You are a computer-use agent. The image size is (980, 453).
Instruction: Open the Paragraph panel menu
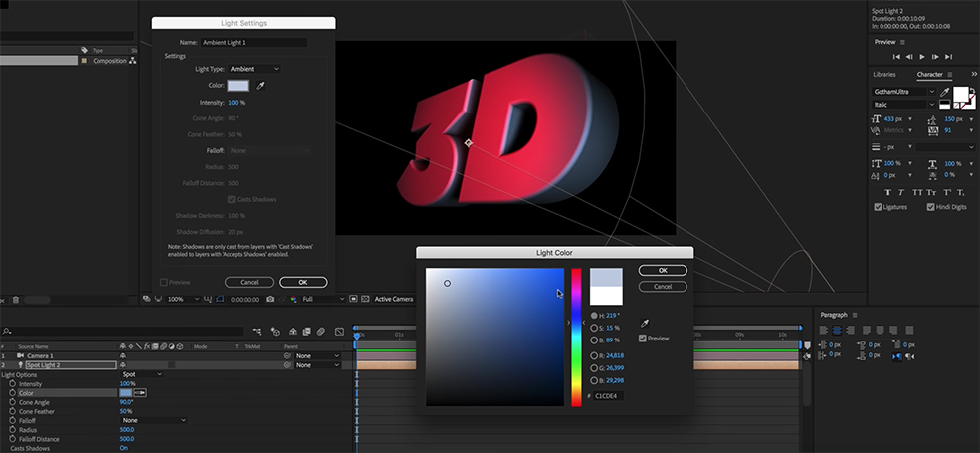(x=855, y=315)
